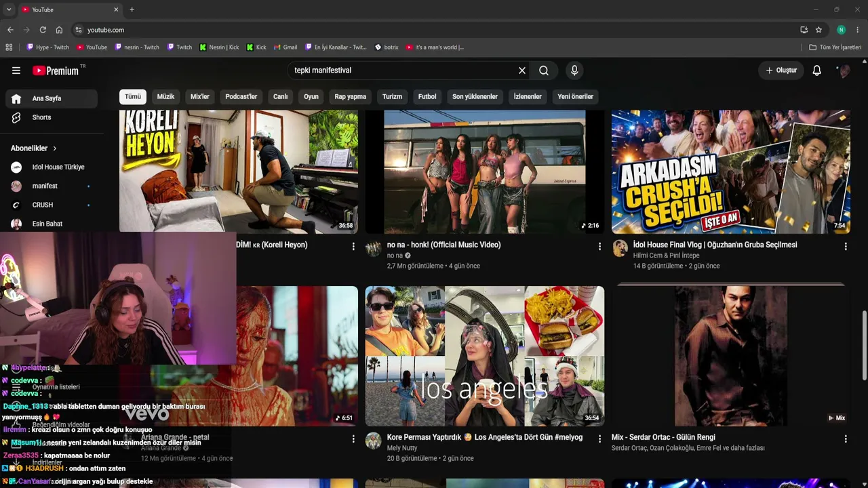The width and height of the screenshot is (868, 488).
Task: Open the Mix - Serdar Ortac title
Action: click(x=663, y=437)
